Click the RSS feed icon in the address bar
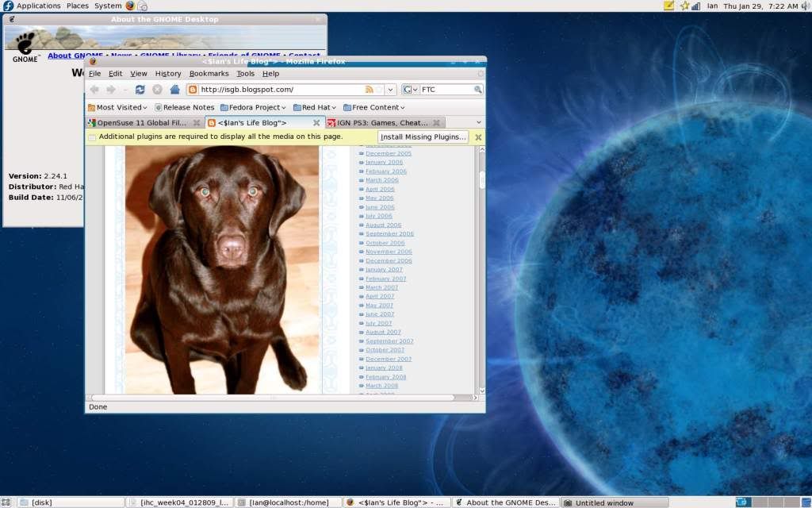812x508 pixels. [x=369, y=90]
